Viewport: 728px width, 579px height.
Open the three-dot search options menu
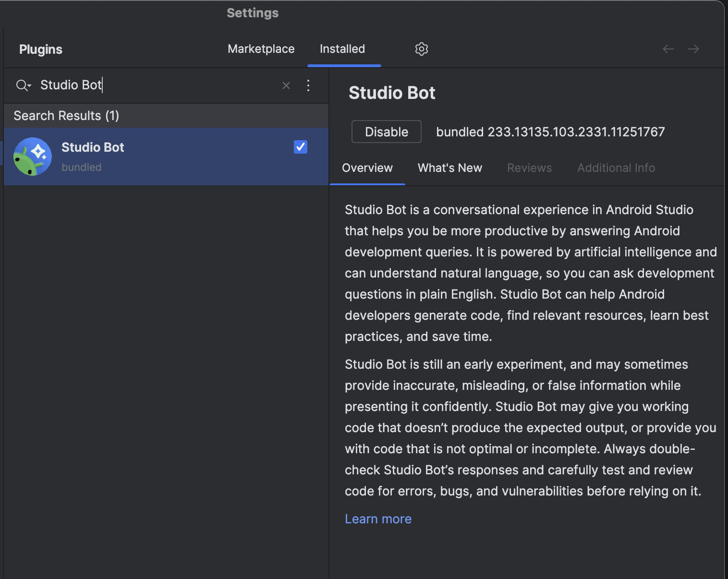(x=308, y=85)
